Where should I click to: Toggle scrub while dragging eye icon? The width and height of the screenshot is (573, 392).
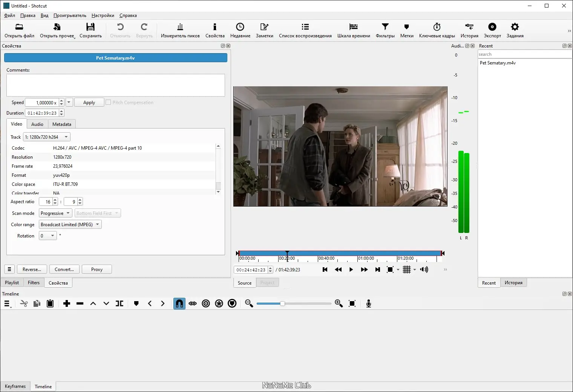[193, 303]
